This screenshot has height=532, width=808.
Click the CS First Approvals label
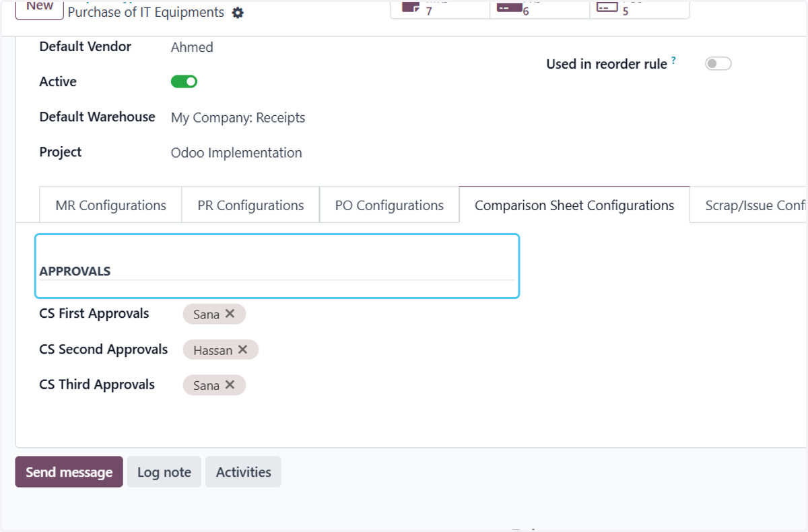pyautogui.click(x=94, y=314)
